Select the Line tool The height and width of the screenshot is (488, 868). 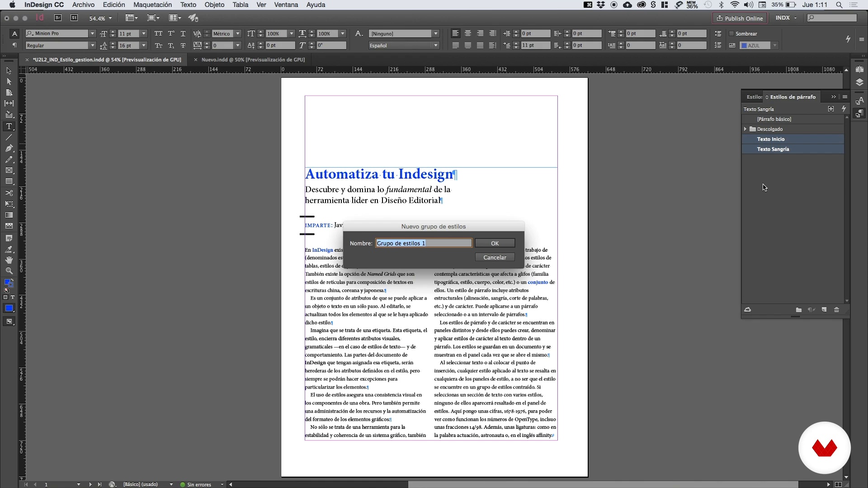(x=9, y=137)
